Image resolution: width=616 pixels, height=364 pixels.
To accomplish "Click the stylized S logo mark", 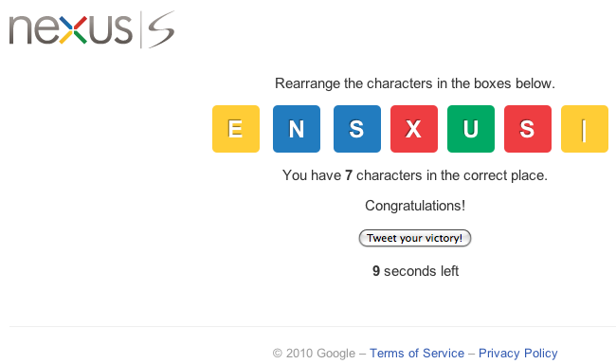I will 161,29.
